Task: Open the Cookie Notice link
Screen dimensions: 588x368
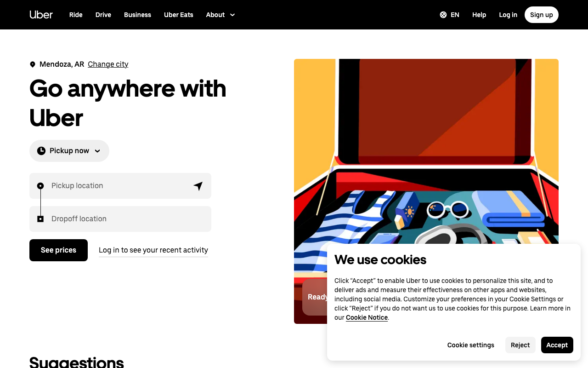Action: tap(367, 317)
